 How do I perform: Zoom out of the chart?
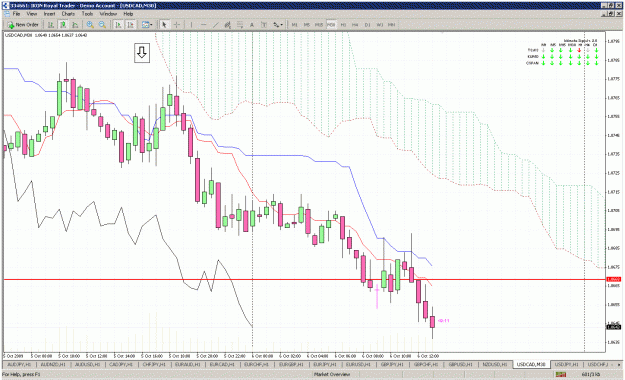(x=102, y=25)
